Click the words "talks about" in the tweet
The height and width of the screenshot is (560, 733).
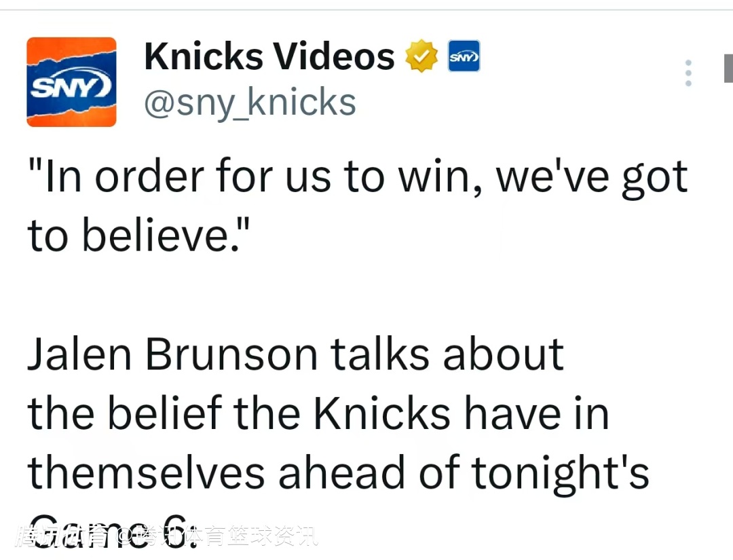447,354
